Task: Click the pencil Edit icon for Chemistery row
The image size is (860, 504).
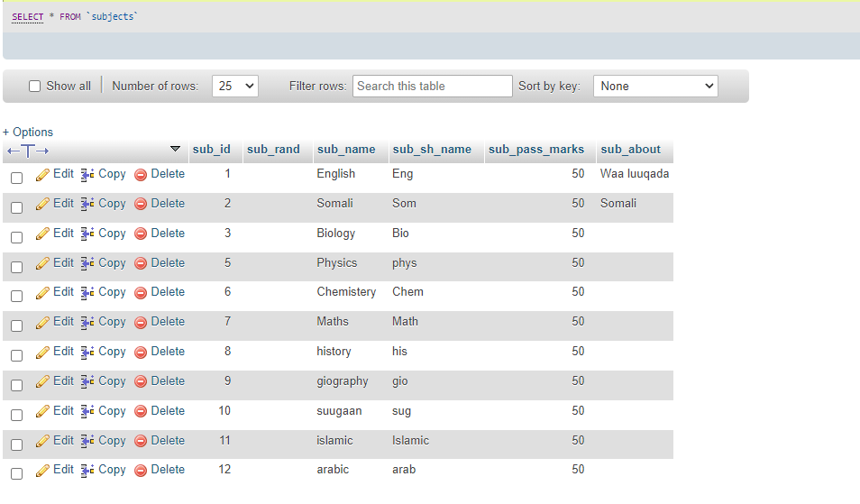Action: coord(42,293)
